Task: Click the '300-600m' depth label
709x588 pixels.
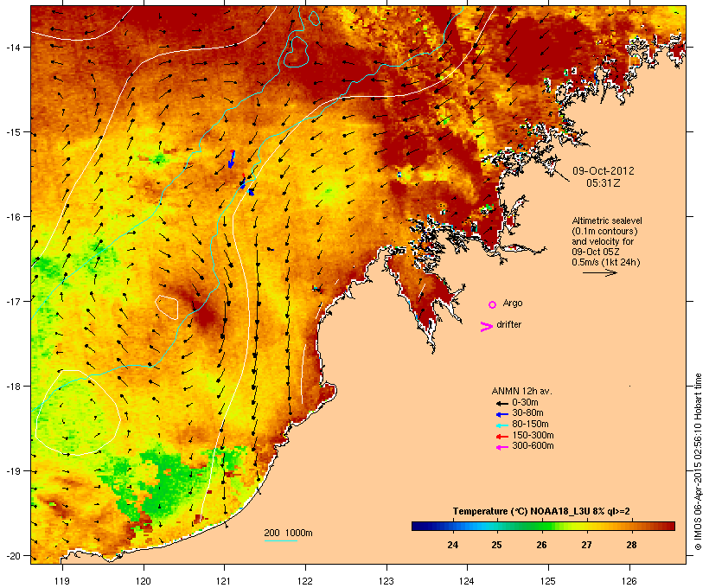Action: [x=533, y=446]
